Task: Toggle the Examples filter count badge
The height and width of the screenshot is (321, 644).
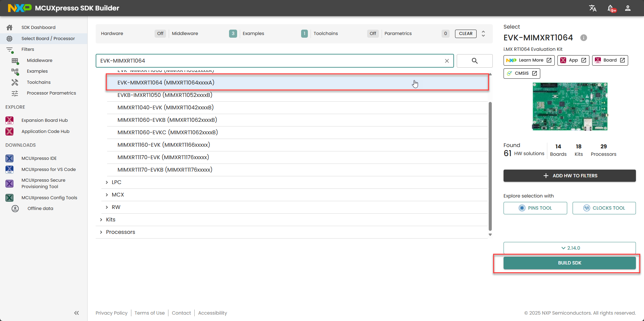Action: [304, 34]
